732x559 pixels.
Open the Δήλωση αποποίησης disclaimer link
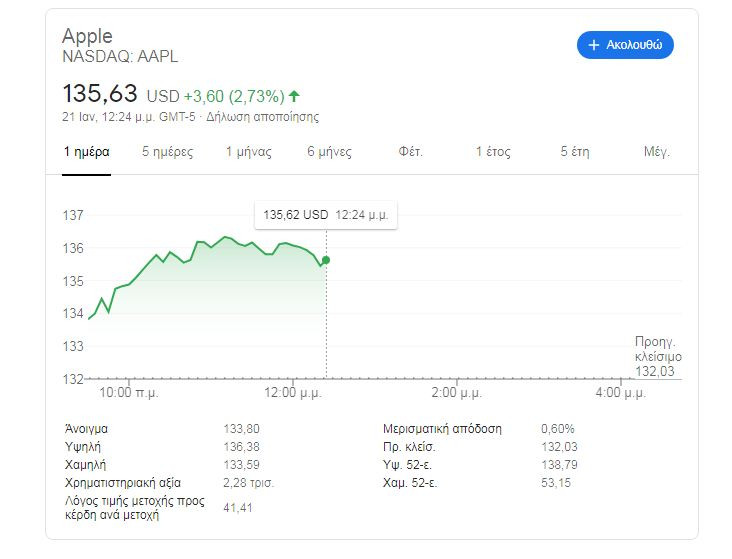pos(262,117)
